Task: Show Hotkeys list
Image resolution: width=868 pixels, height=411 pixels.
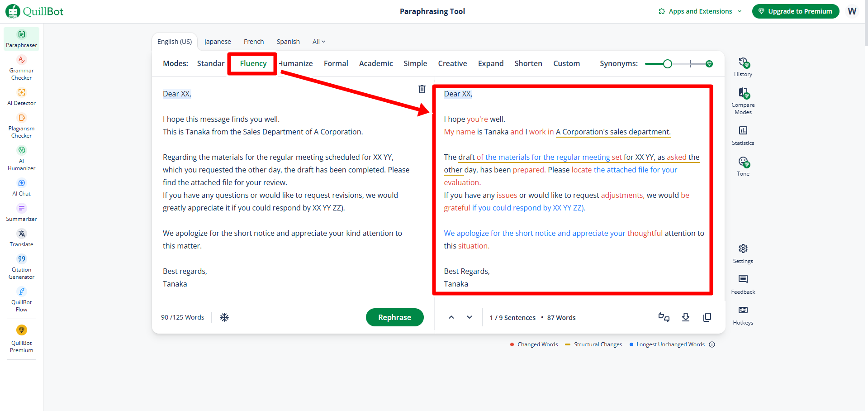Action: (x=743, y=315)
